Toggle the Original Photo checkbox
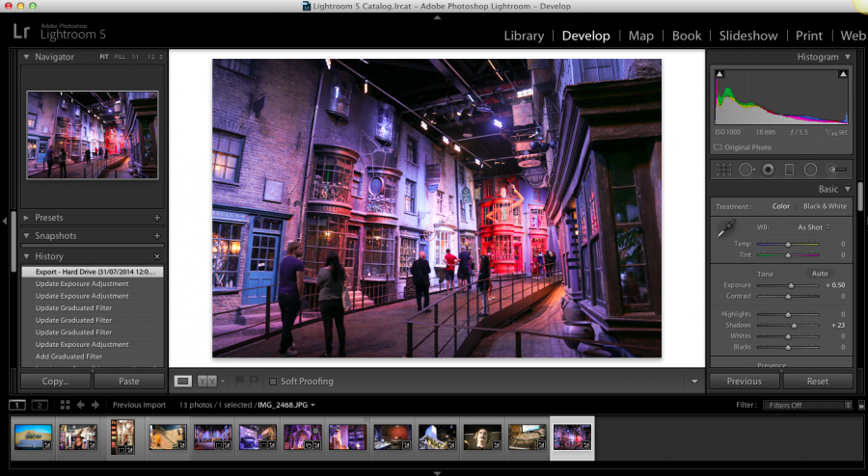The width and height of the screenshot is (868, 476). point(718,147)
